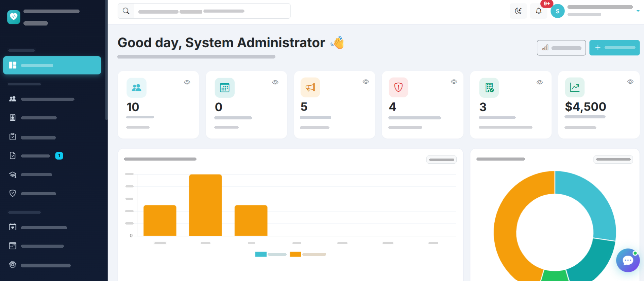This screenshot has width=644, height=281.
Task: Click the teal S user avatar
Action: [x=558, y=11]
